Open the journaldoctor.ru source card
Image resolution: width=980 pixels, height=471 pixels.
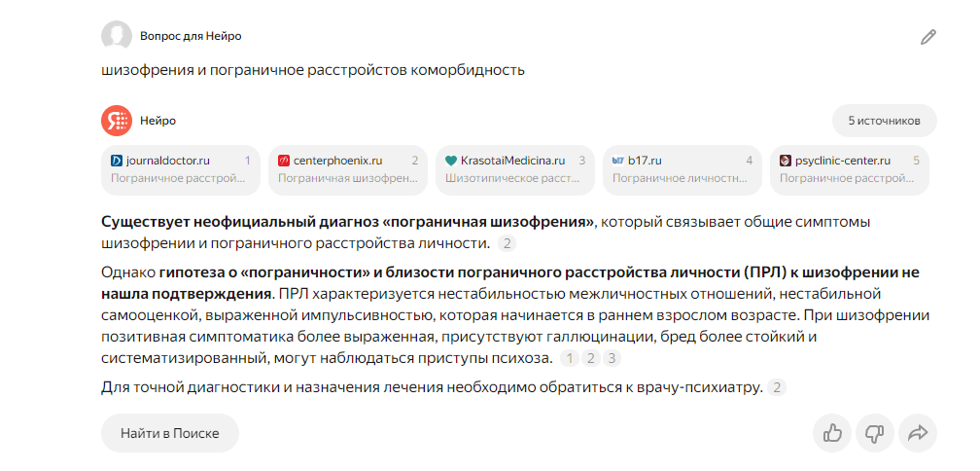(181, 170)
